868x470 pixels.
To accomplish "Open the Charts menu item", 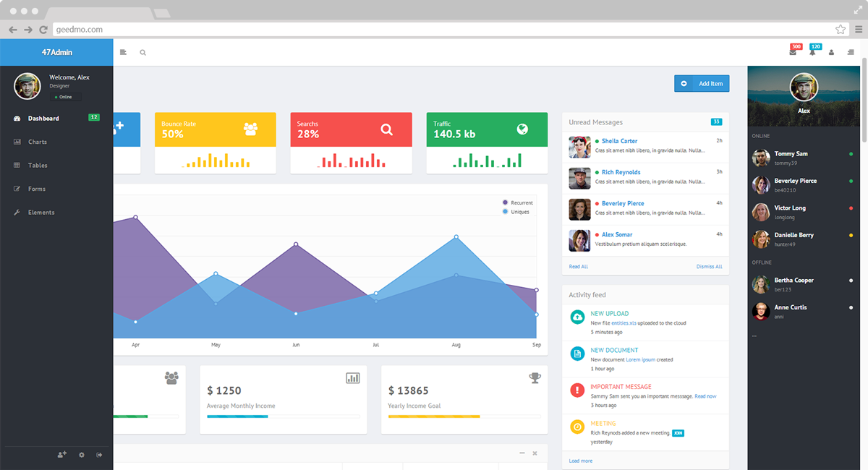I will pyautogui.click(x=38, y=142).
